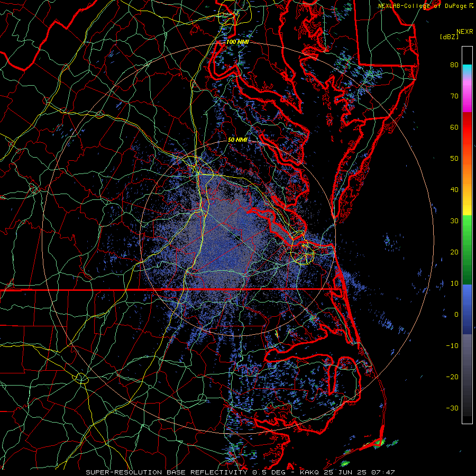Click the 20 value on the dBZ scale

coord(454,252)
